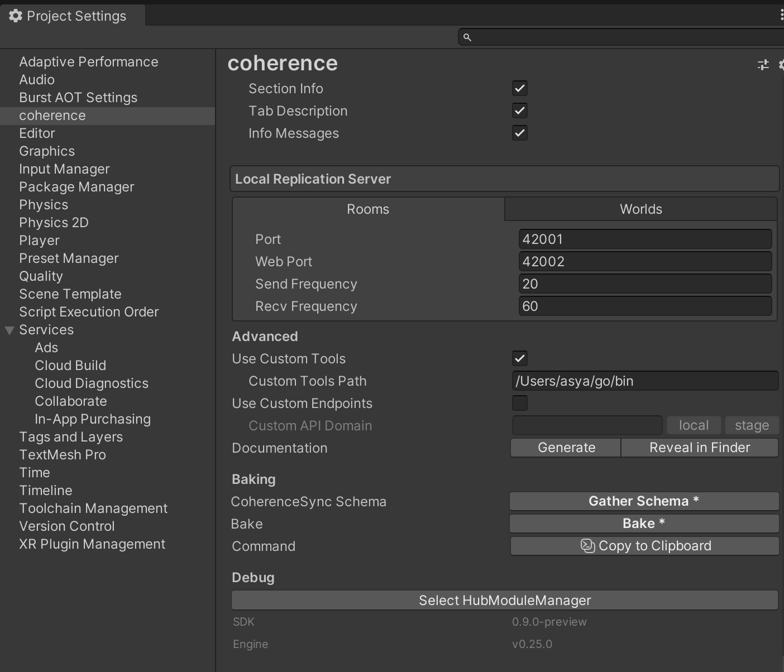
Task: Click the presets sliders icon
Action: point(763,65)
